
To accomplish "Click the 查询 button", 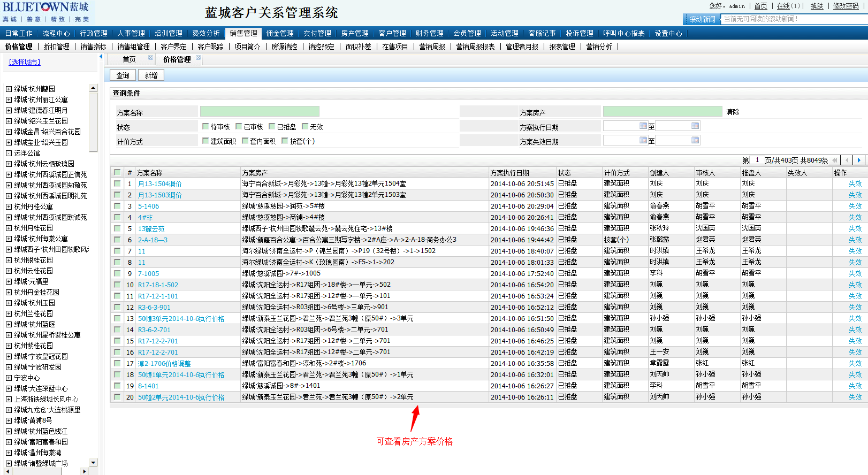I will (x=123, y=75).
